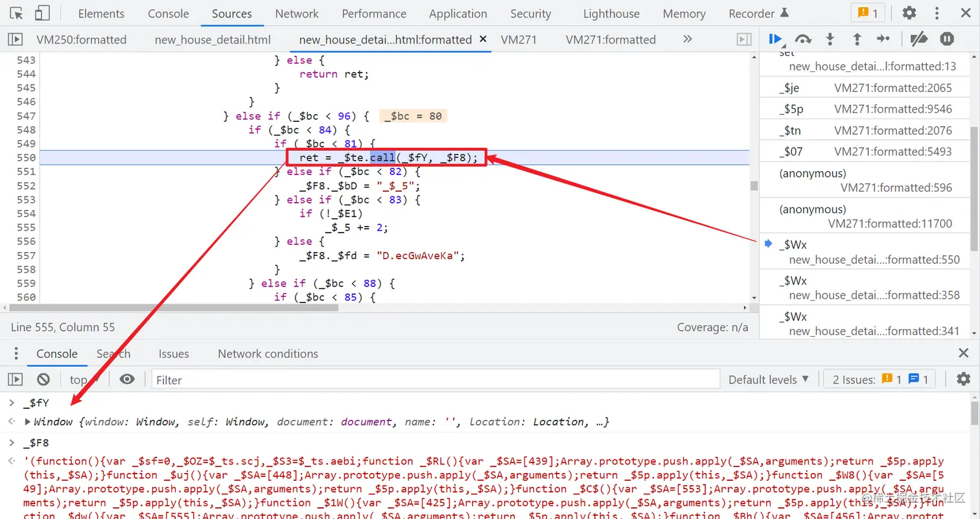Deactivate breakpoints icon

(919, 40)
